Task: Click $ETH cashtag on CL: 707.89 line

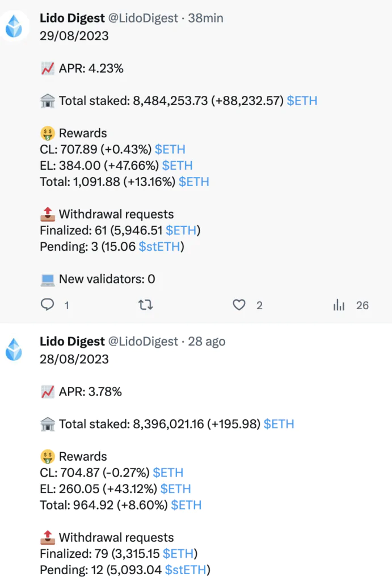Action: tap(170, 149)
